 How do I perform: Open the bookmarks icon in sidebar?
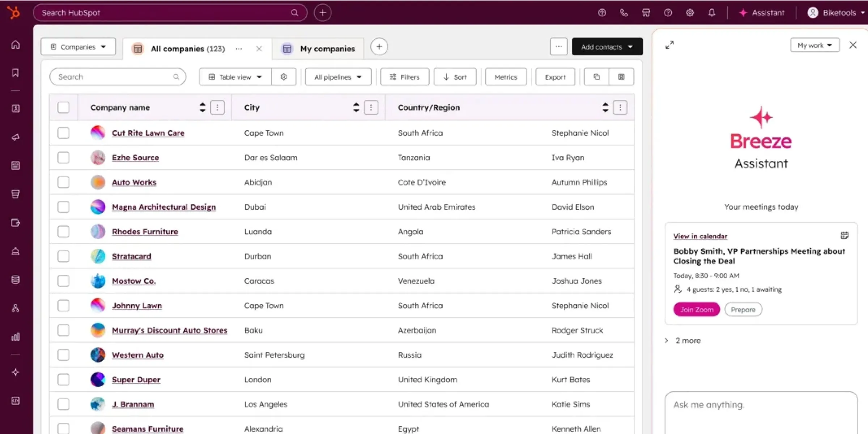click(15, 73)
